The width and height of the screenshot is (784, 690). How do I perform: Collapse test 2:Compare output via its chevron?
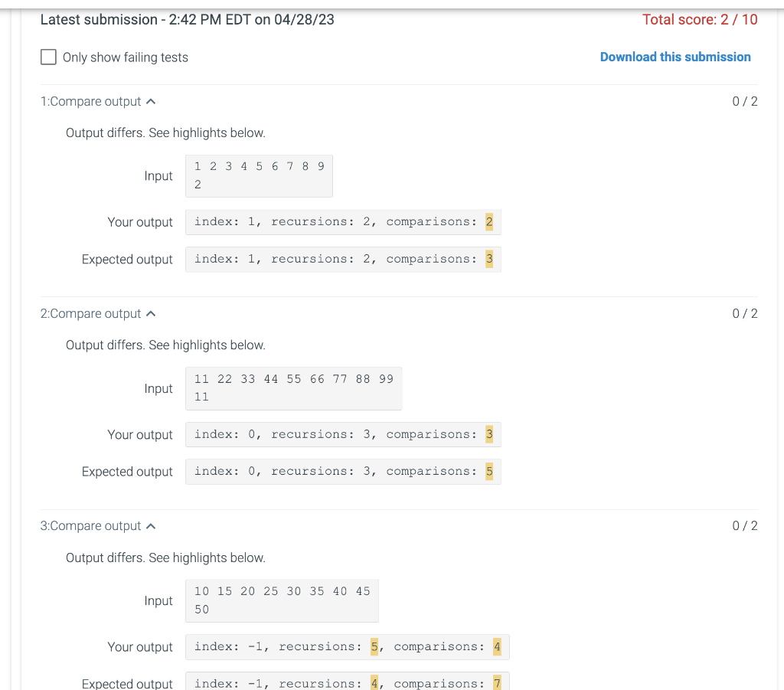(150, 312)
